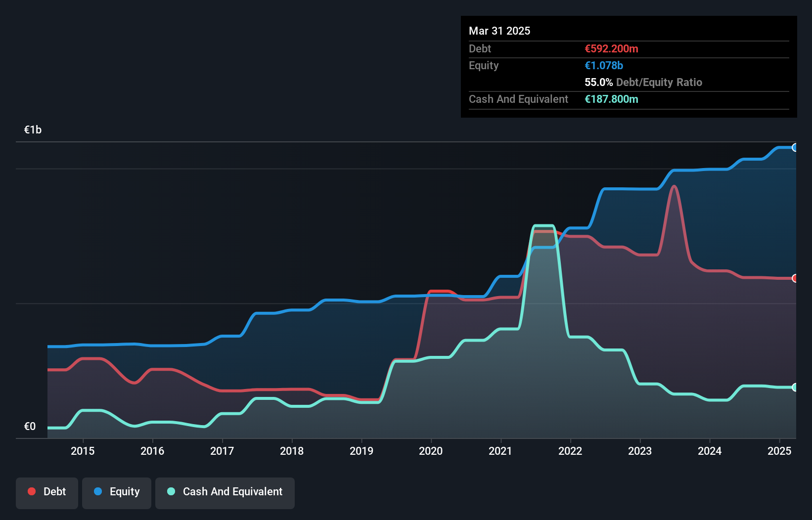Click the 2015 x-axis label
The image size is (812, 520).
click(83, 451)
